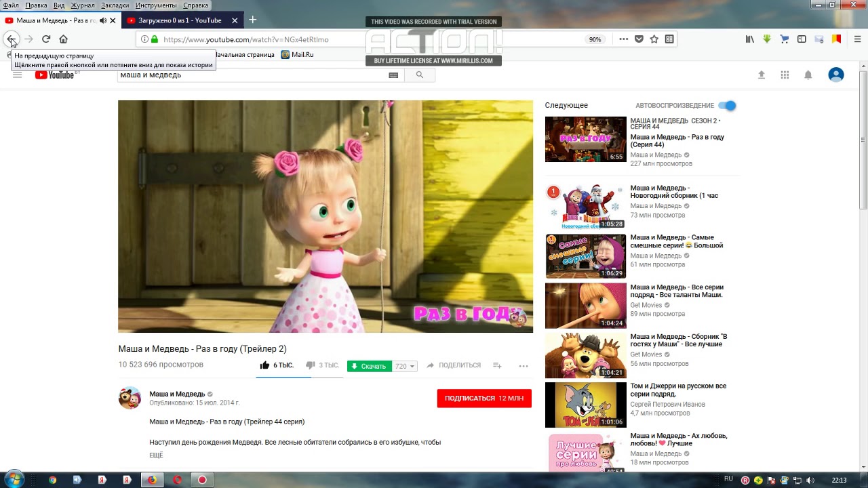Open the YouTube guide menu
The width and height of the screenshot is (868, 488).
pyautogui.click(x=18, y=75)
